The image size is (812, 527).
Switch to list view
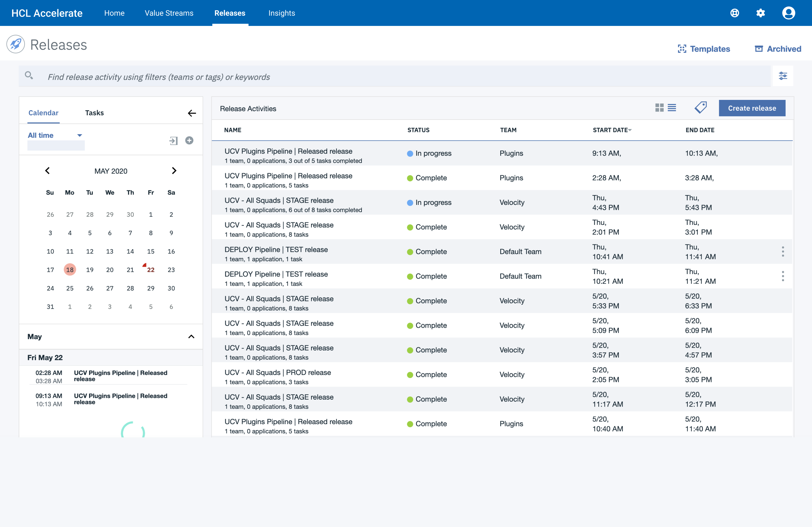tap(672, 108)
